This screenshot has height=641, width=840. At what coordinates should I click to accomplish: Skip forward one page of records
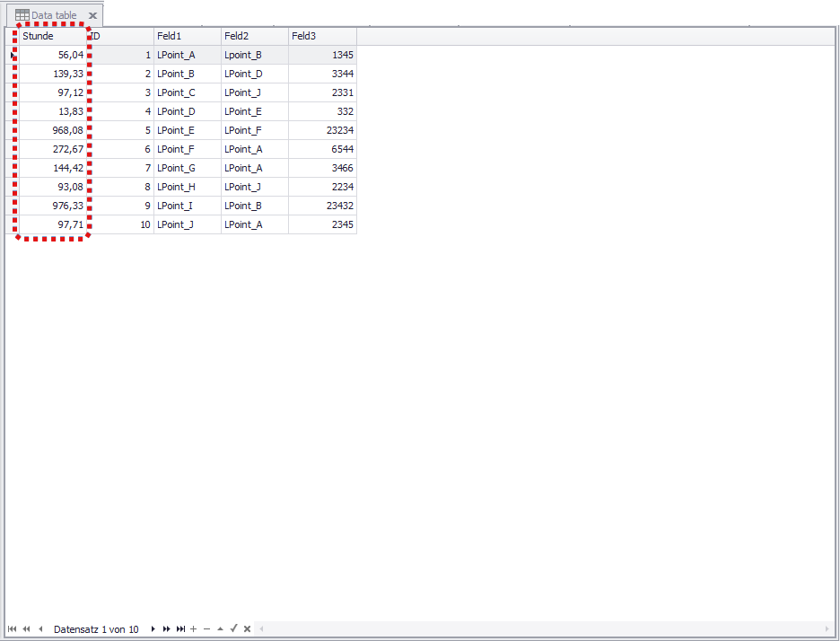[x=167, y=628]
